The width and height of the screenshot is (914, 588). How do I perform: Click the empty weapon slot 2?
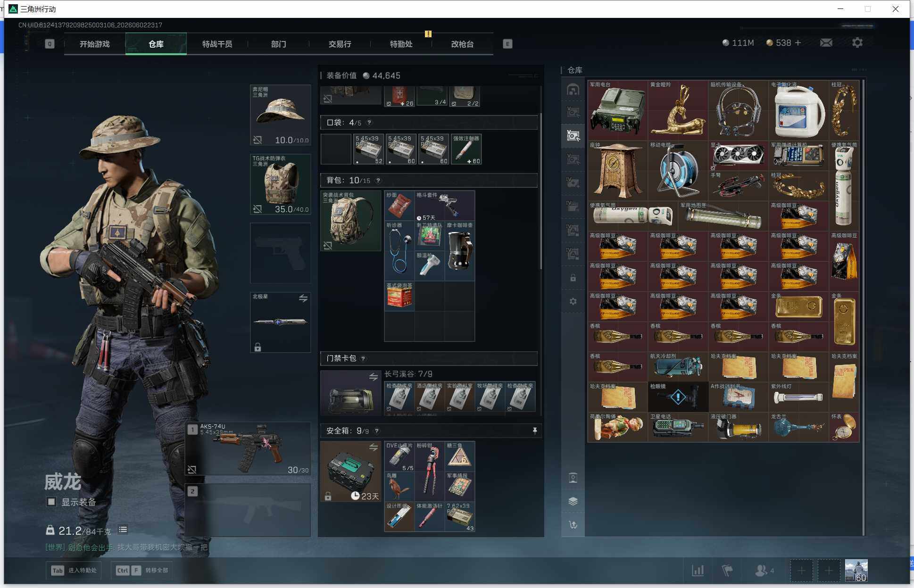[x=248, y=510]
